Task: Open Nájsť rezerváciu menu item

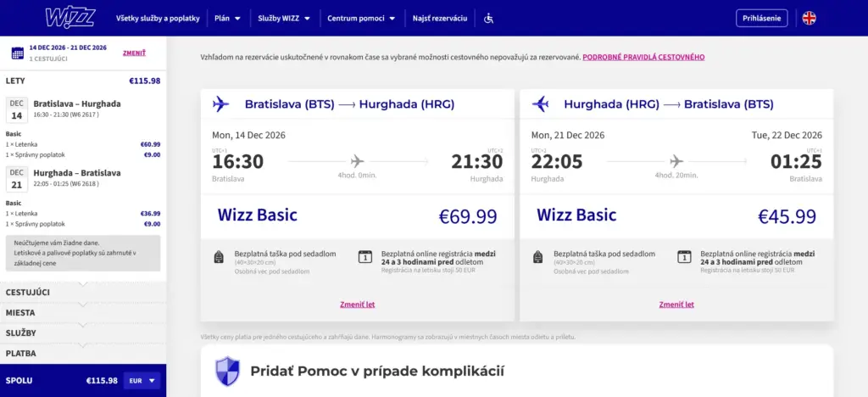Action: click(440, 19)
